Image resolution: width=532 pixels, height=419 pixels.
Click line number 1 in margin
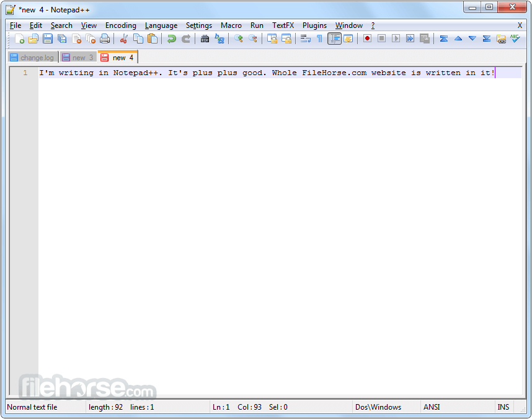(25, 73)
